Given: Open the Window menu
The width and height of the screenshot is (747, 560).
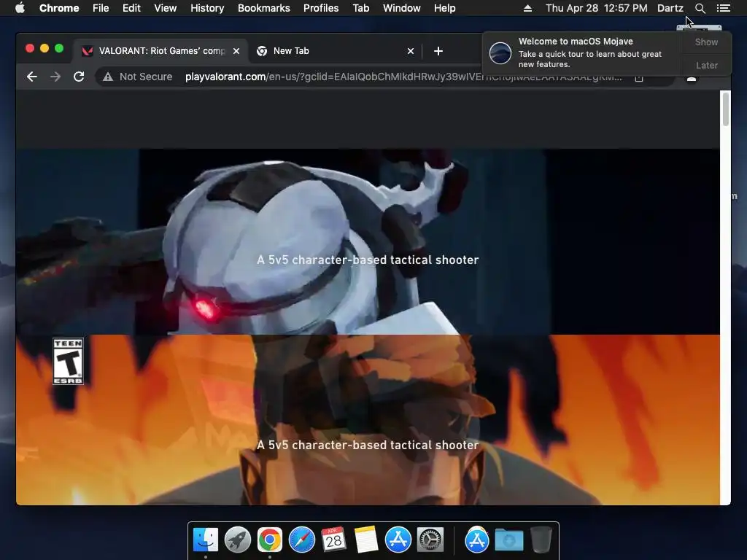Looking at the screenshot, I should (x=402, y=8).
